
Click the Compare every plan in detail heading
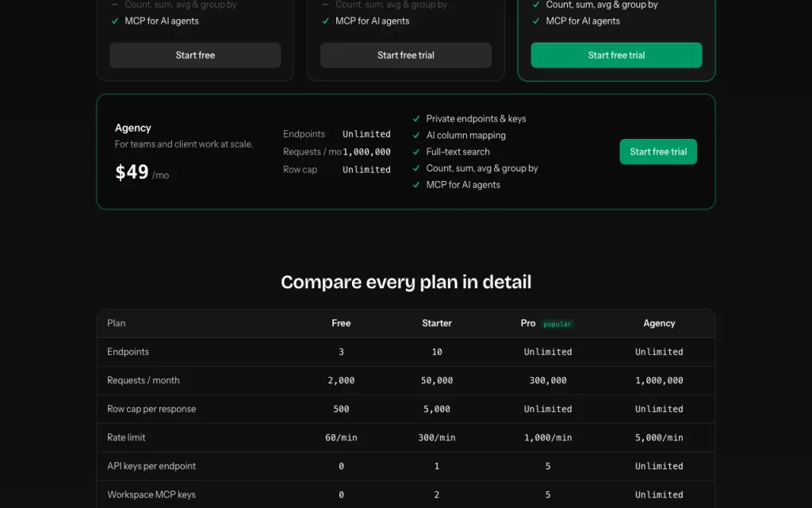406,282
